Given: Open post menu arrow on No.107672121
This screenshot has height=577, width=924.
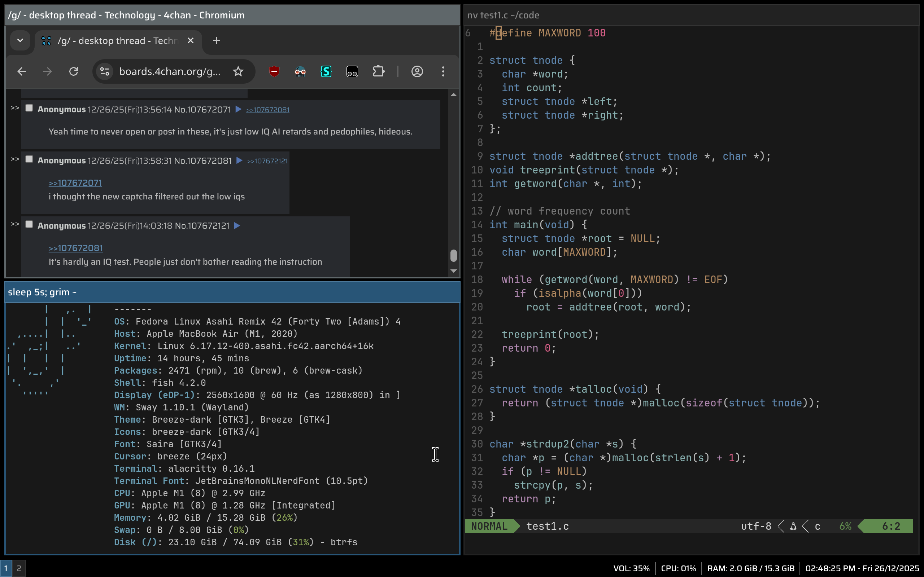Looking at the screenshot, I should [237, 226].
